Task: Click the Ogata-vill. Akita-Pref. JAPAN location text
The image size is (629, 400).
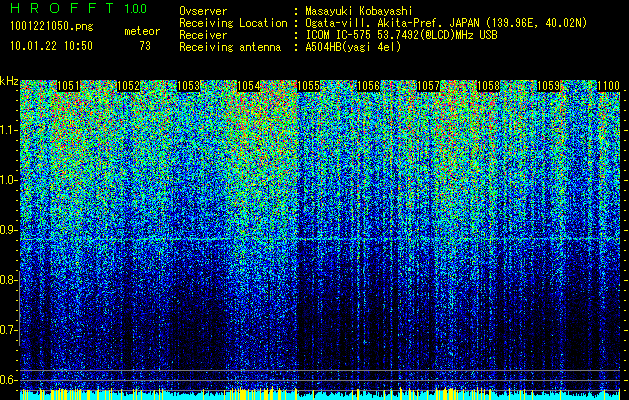Action: (x=446, y=23)
